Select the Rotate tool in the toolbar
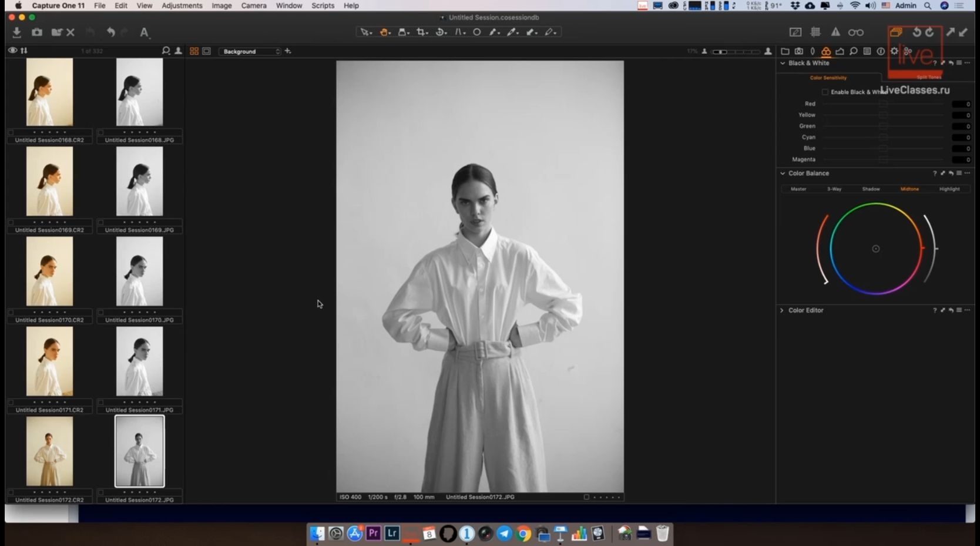 (x=441, y=32)
